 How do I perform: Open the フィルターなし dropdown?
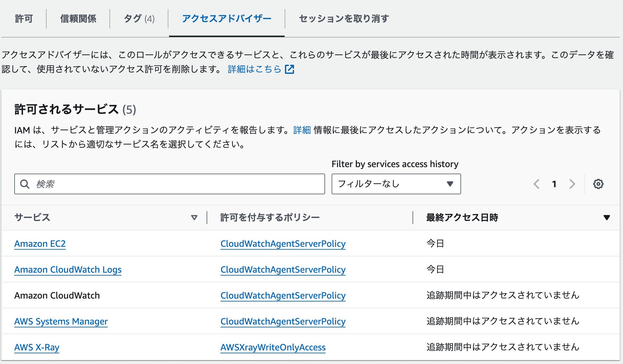[x=396, y=184]
